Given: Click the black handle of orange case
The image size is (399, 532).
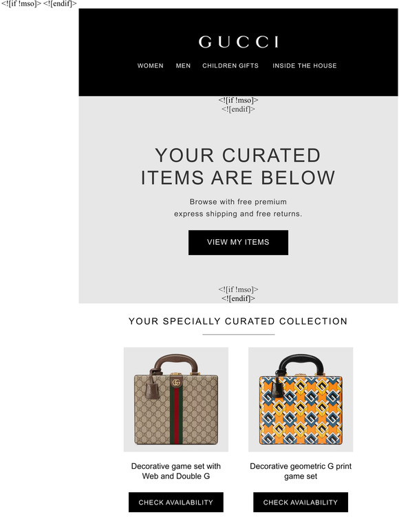Looking at the screenshot, I should [301, 363].
